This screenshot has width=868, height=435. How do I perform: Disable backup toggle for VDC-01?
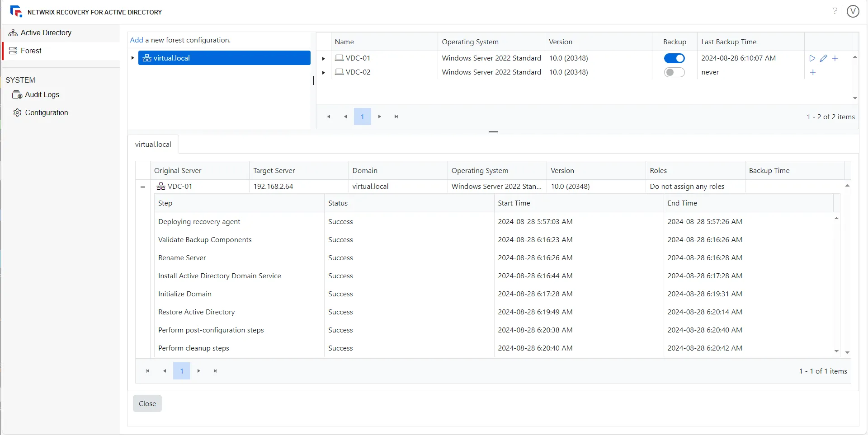674,58
